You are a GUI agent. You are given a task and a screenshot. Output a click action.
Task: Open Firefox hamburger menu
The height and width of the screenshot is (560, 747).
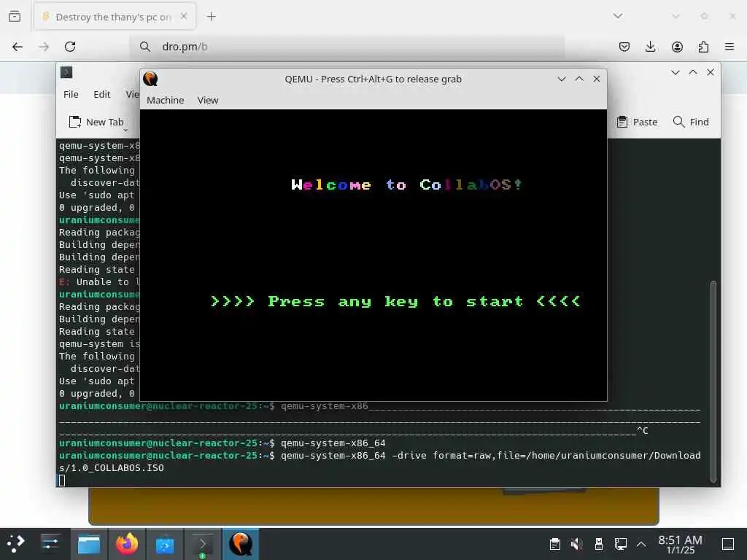click(x=729, y=47)
